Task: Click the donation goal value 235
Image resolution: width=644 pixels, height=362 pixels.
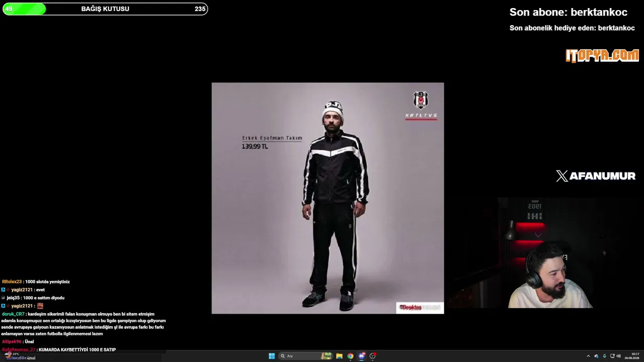Action: (x=200, y=9)
